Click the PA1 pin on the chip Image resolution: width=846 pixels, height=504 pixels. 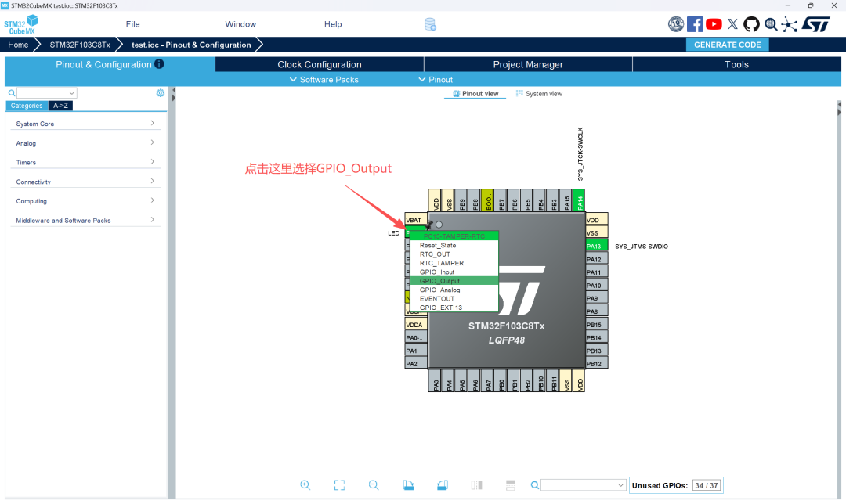[x=416, y=351]
